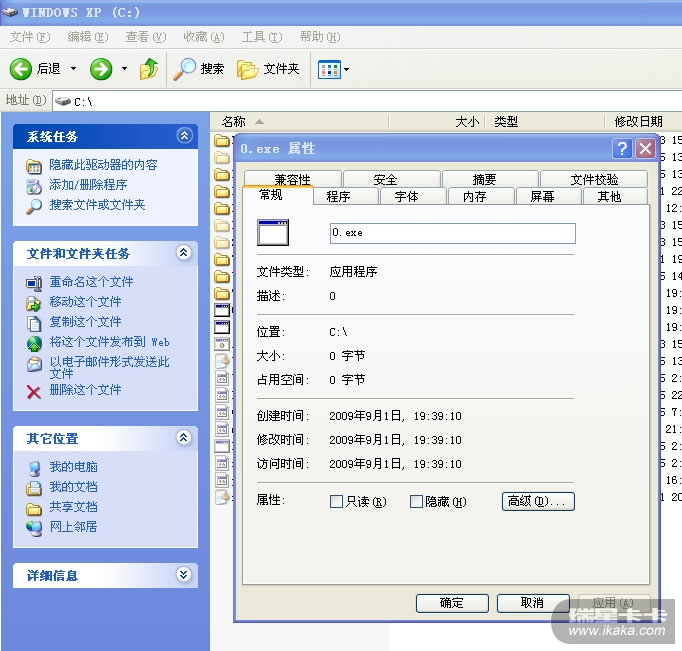Image resolution: width=682 pixels, height=651 pixels.
Task: Click the 取消 button
Action: [x=533, y=603]
